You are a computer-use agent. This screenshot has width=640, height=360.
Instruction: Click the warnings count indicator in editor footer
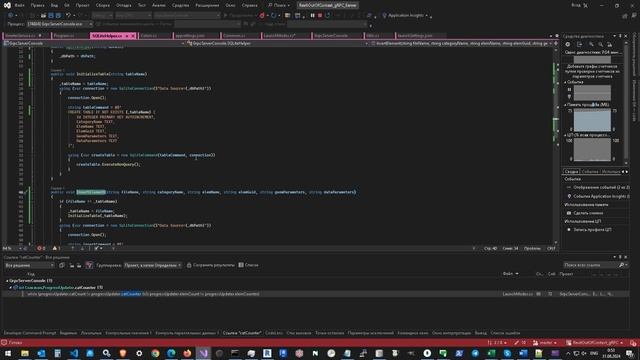click(56, 248)
